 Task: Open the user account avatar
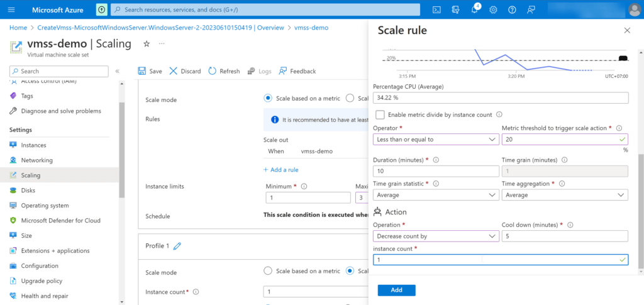click(635, 10)
